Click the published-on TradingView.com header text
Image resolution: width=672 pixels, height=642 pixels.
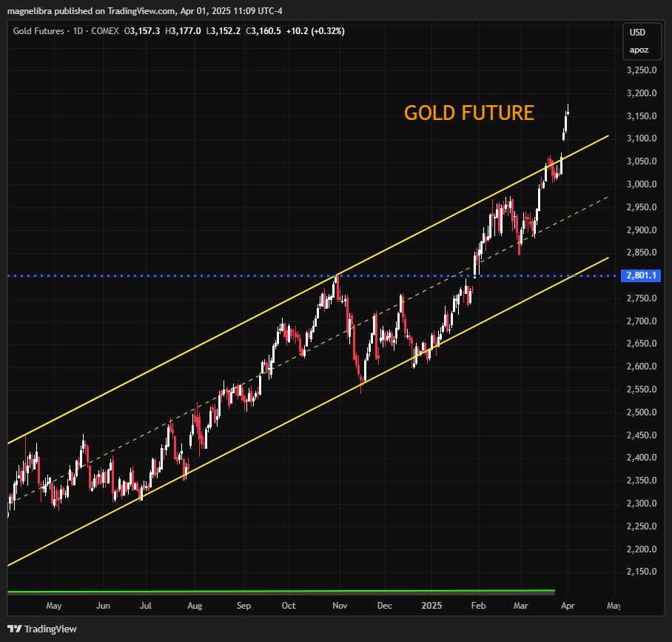145,10
